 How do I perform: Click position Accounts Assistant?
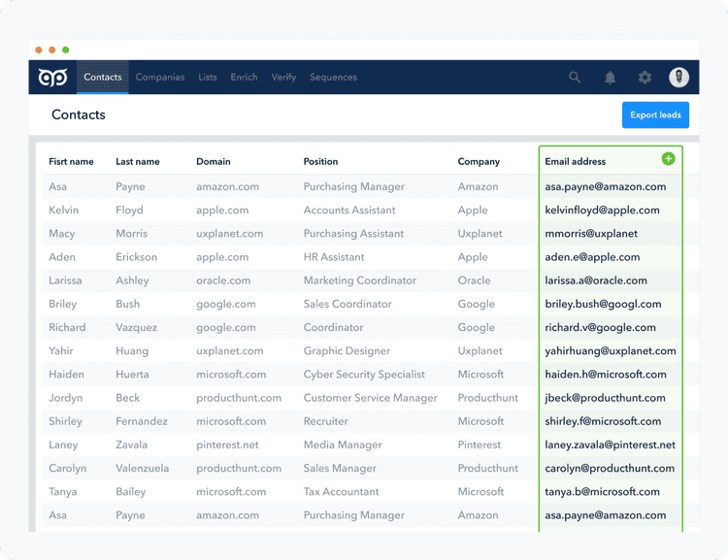pyautogui.click(x=349, y=210)
